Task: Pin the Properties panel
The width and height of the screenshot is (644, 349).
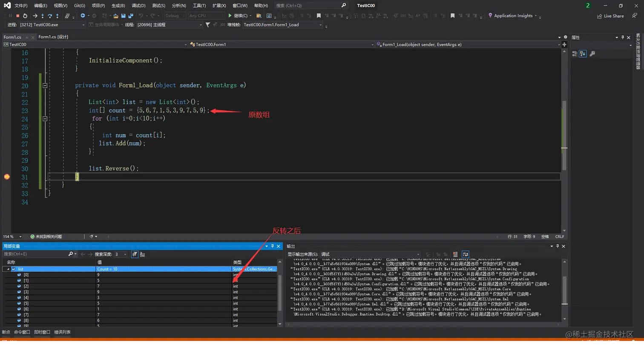Action: (x=623, y=37)
